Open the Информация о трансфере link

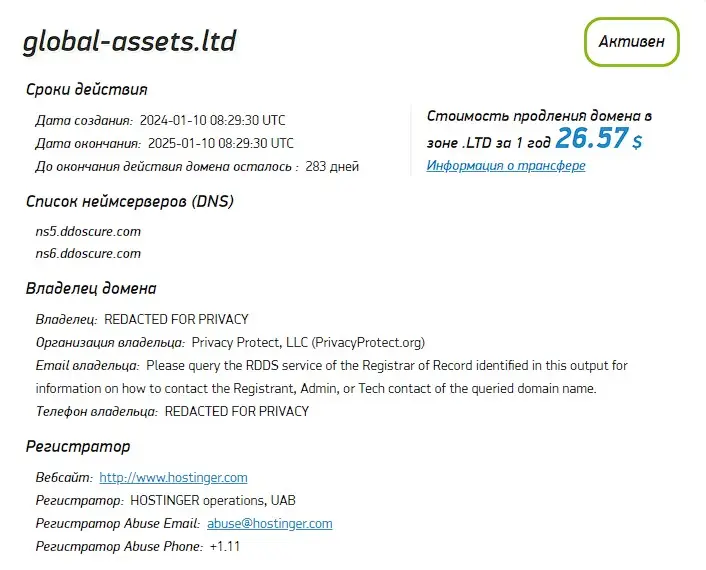tap(506, 166)
